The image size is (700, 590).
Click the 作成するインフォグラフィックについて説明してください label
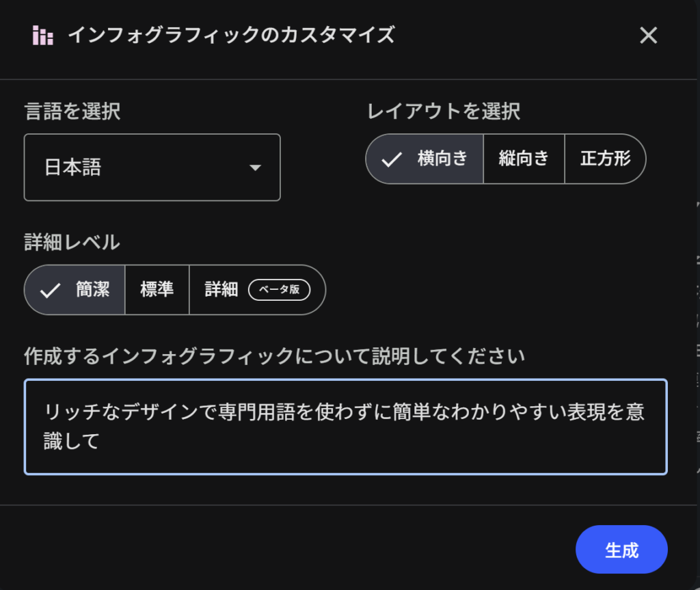[x=274, y=356]
